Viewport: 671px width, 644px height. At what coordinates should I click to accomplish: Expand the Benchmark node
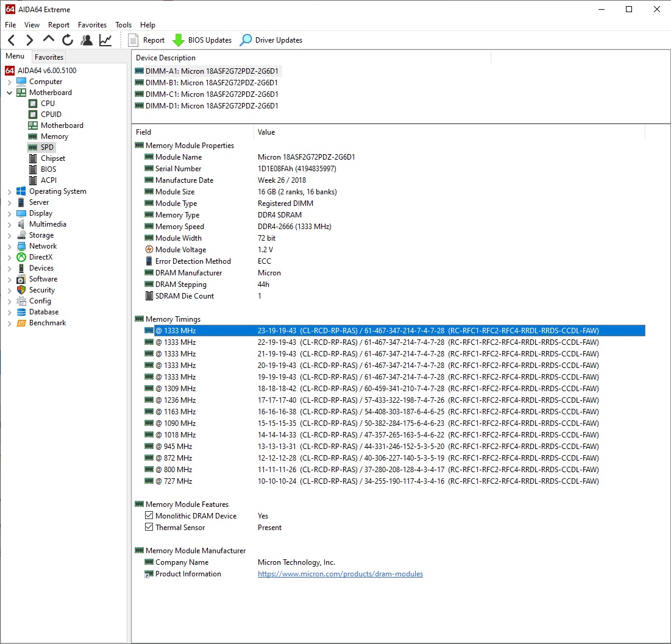point(9,324)
